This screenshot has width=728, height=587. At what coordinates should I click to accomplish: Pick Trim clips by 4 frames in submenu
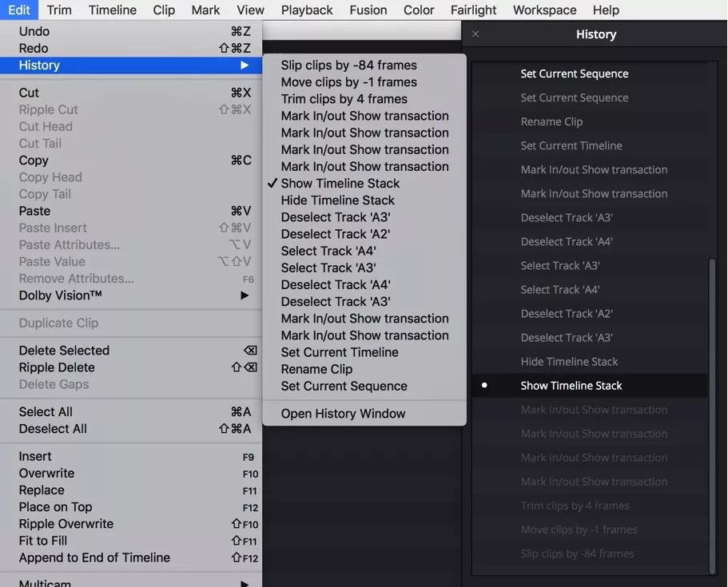pyautogui.click(x=364, y=99)
